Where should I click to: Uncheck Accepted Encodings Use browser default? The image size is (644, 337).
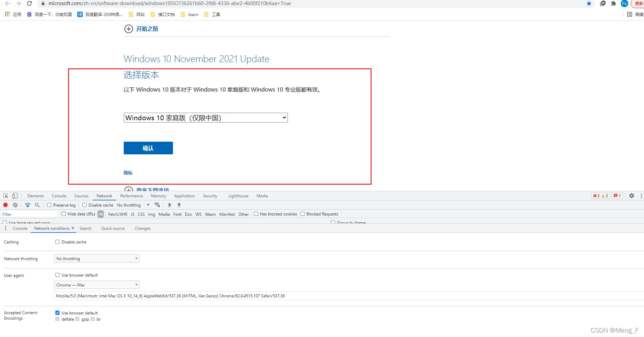(x=57, y=313)
